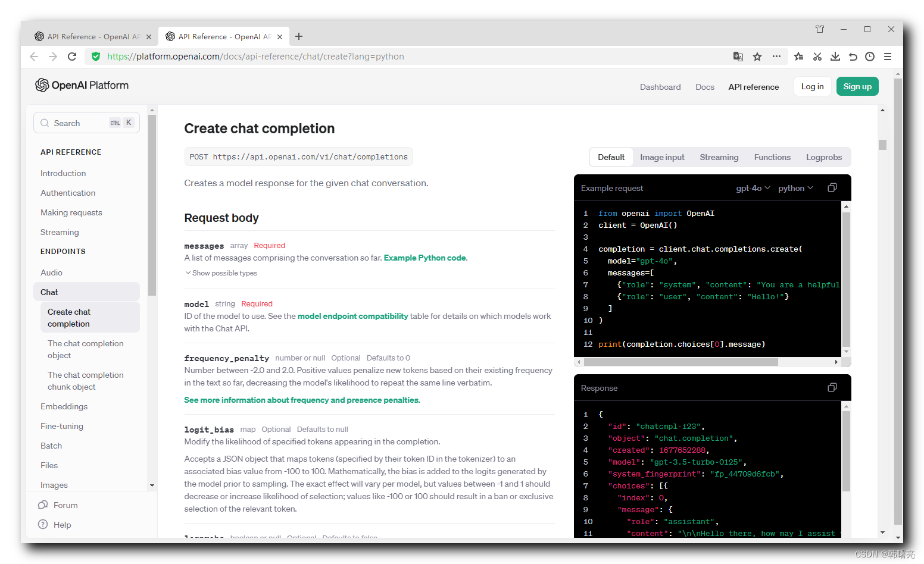Viewport: 924px width, 564px height.
Task: Open The chat completion chunk object
Action: (86, 381)
